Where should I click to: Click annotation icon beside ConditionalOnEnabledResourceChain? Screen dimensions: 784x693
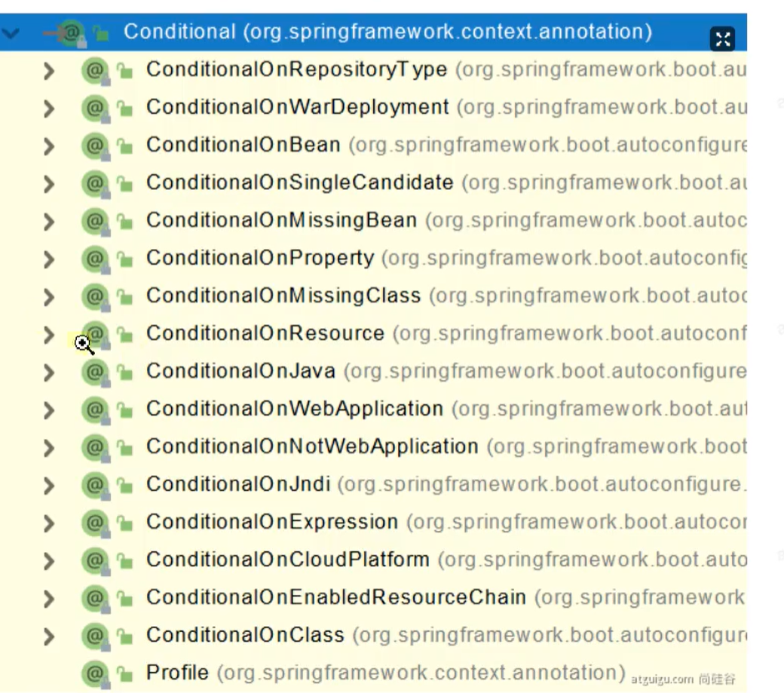(x=96, y=599)
